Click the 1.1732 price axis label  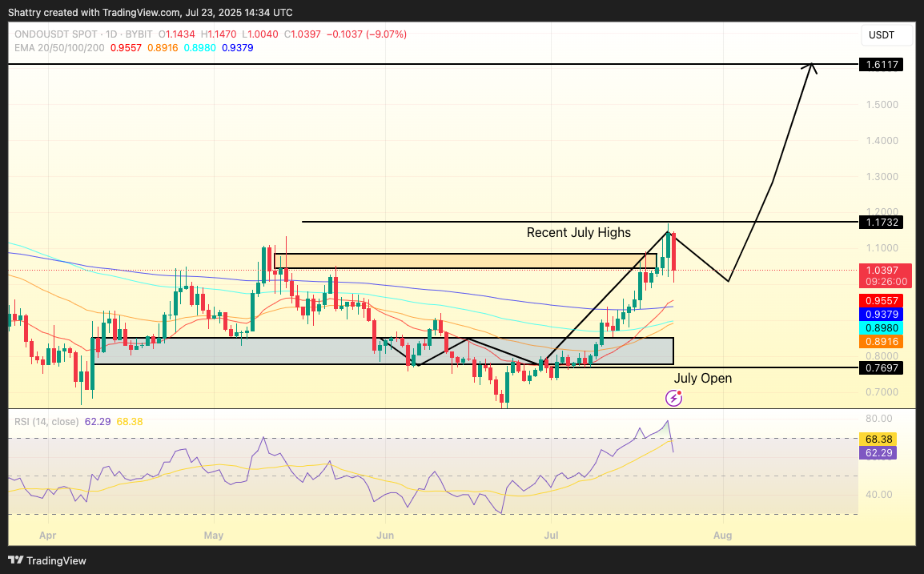coord(881,222)
